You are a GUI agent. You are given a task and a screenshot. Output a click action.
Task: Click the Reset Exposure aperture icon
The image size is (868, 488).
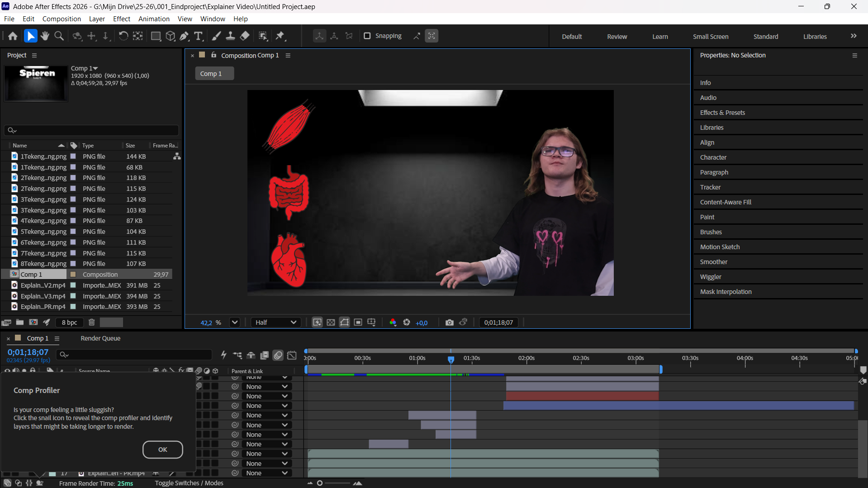coord(407,322)
